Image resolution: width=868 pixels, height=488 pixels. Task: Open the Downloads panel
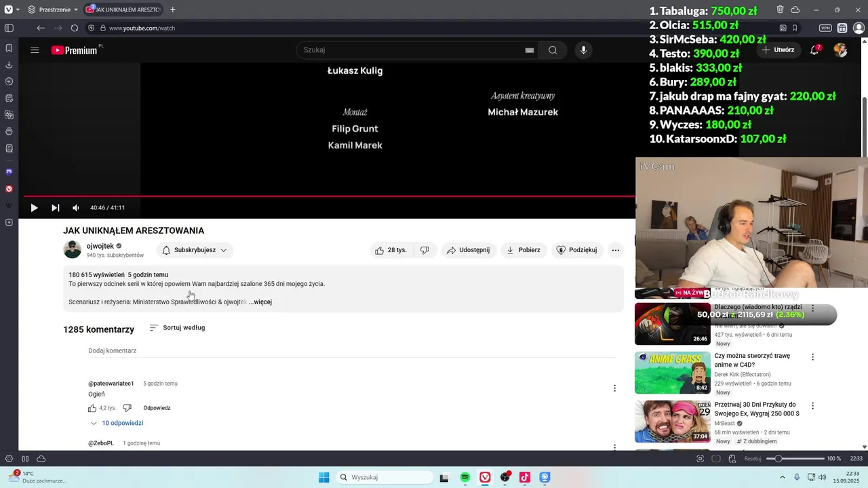tap(9, 65)
